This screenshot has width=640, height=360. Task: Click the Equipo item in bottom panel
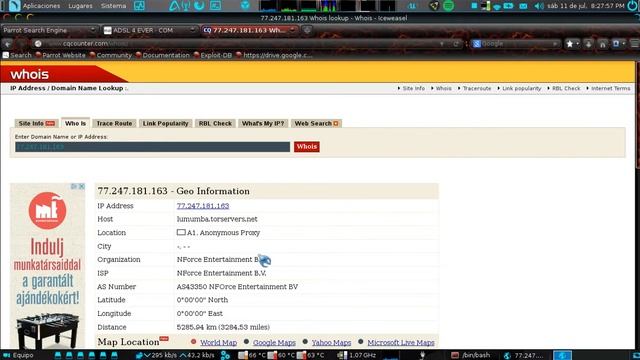(x=18, y=355)
